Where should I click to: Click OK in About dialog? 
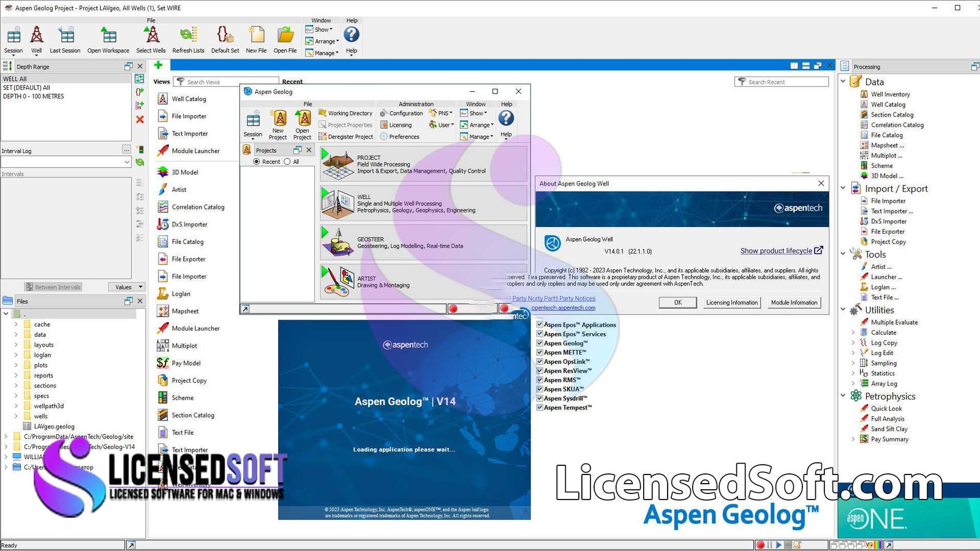(x=678, y=302)
